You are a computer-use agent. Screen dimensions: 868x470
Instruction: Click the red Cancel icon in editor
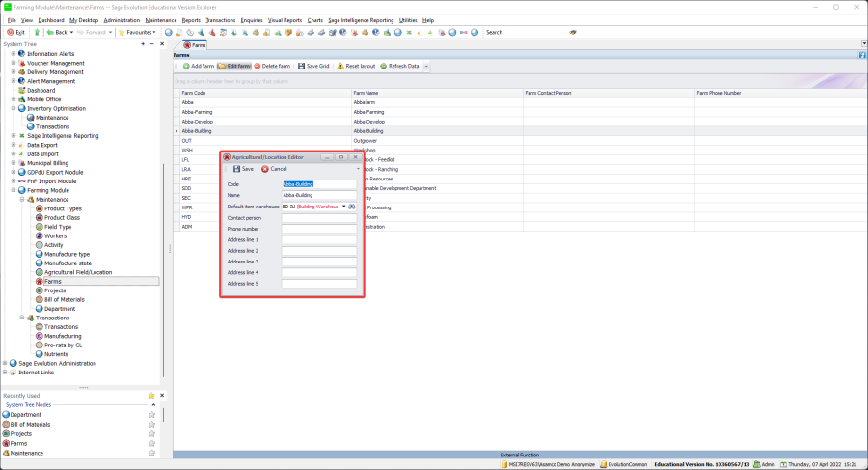click(265, 169)
